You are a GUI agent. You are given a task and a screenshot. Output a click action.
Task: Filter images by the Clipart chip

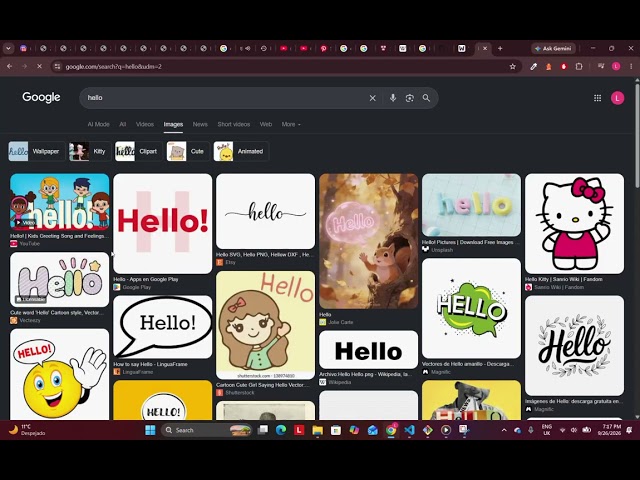(138, 151)
